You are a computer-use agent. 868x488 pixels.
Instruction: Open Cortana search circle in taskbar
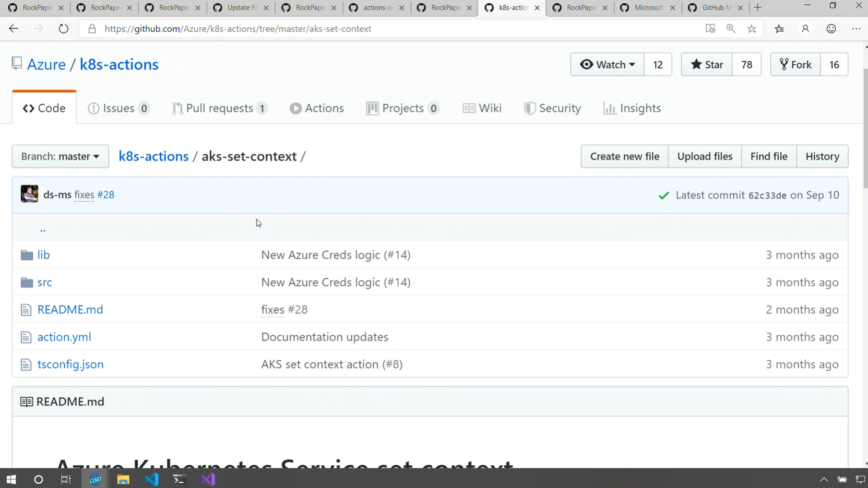click(38, 479)
